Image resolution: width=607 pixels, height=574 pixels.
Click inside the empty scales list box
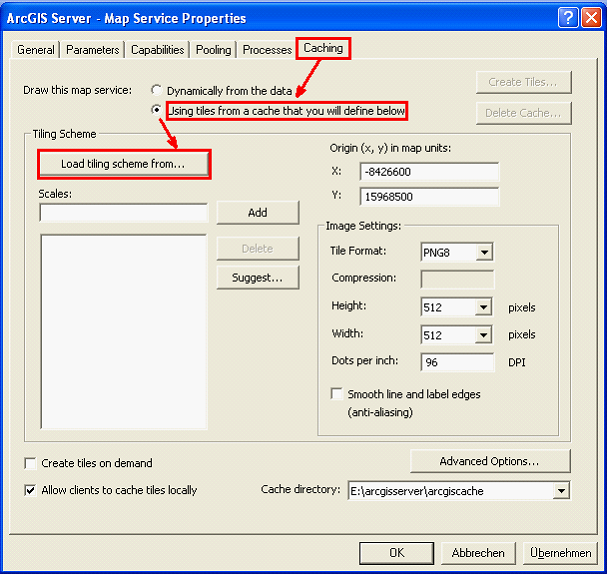coord(123,331)
